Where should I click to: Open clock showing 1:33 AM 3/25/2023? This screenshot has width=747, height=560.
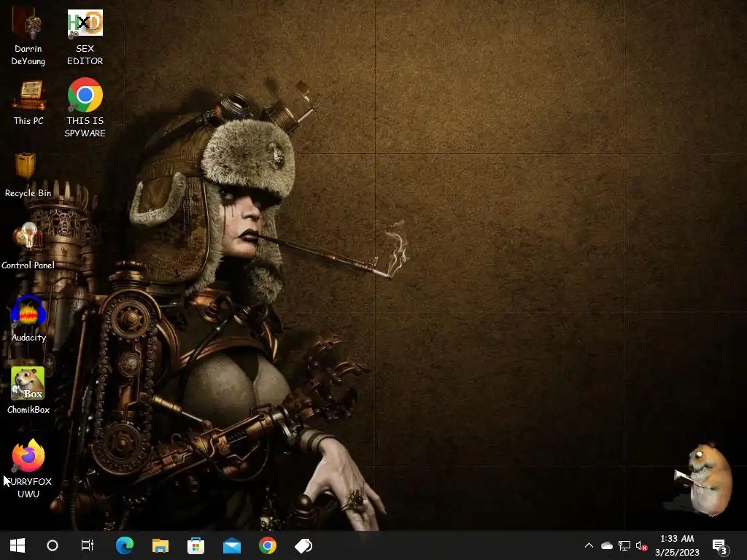click(677, 545)
